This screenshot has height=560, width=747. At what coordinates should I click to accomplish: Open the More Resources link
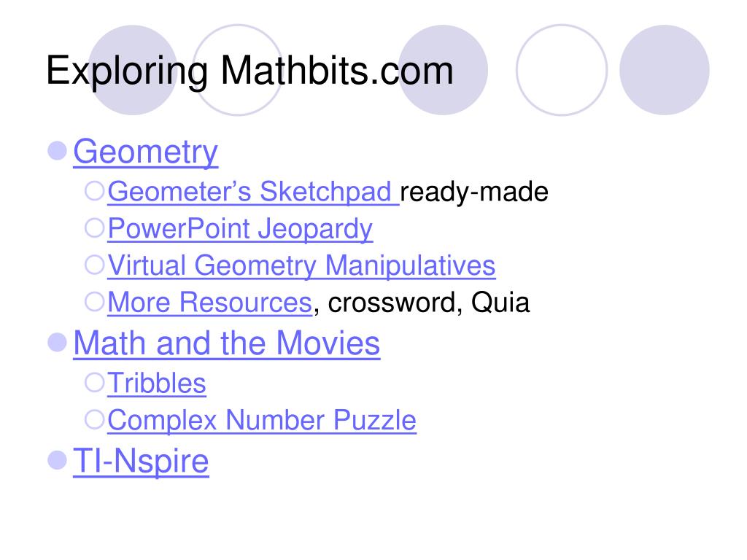pyautogui.click(x=209, y=303)
